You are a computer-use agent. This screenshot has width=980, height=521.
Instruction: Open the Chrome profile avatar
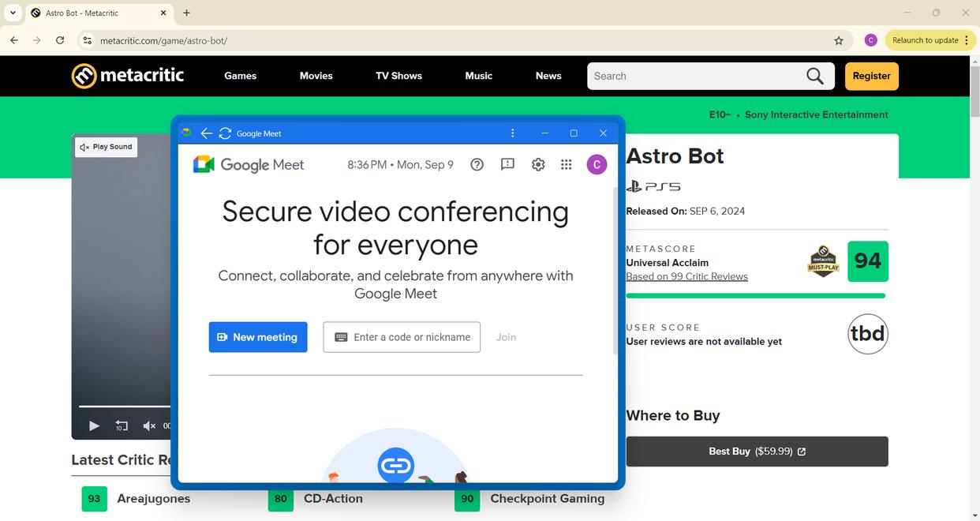(x=871, y=40)
